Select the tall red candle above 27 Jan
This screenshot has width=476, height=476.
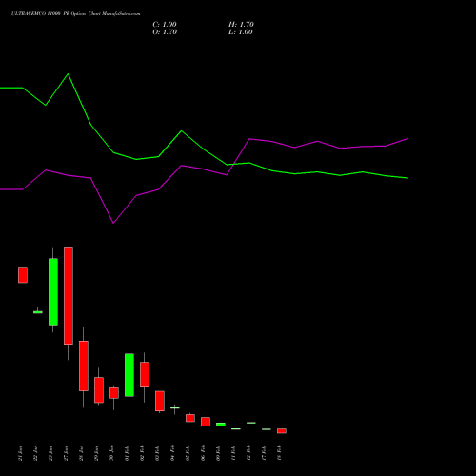pyautogui.click(x=69, y=295)
